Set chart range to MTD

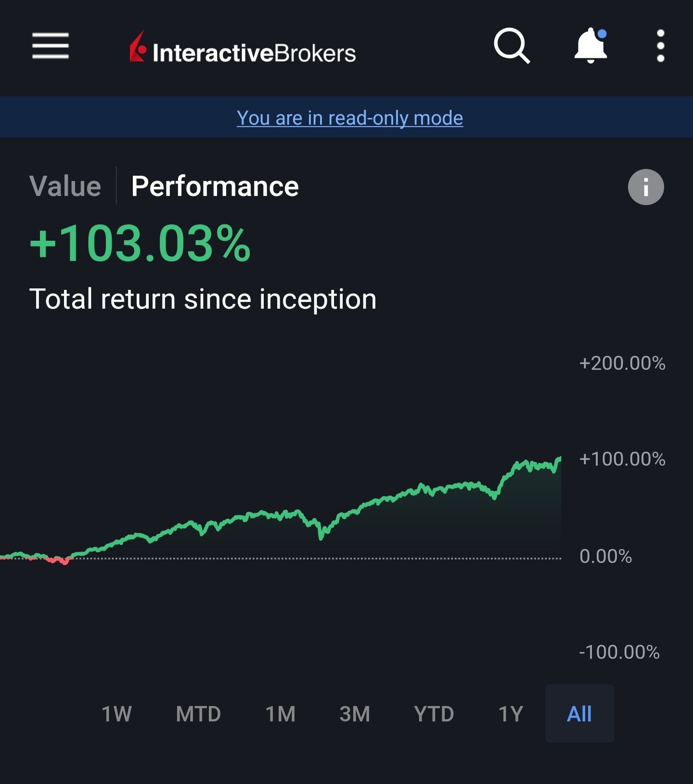pos(198,714)
